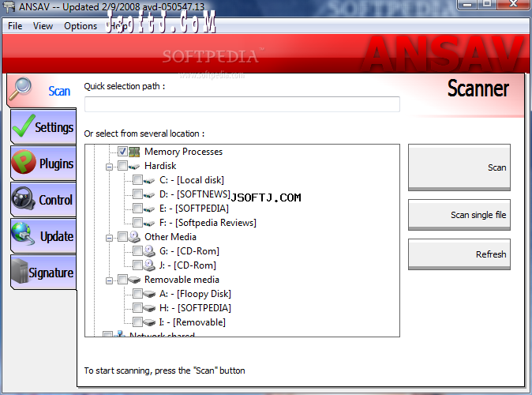
Task: Click the drive icon for F: Softpedia Reviews
Action: (x=149, y=224)
